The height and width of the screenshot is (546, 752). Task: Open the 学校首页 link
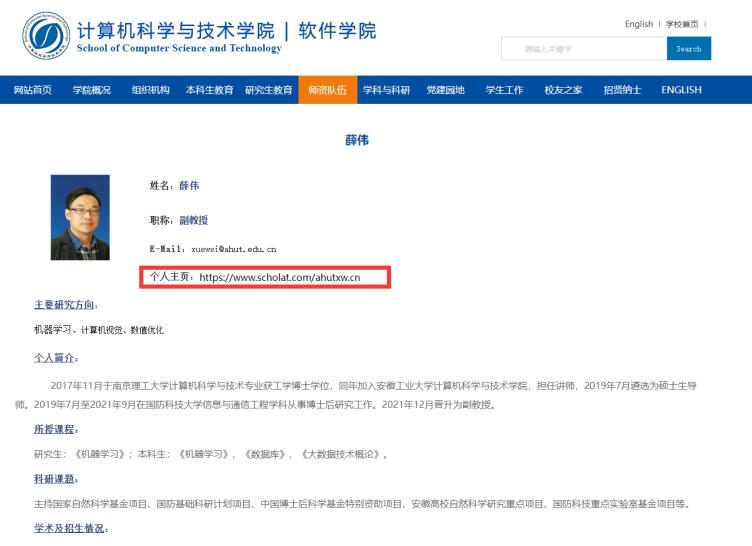click(x=682, y=24)
